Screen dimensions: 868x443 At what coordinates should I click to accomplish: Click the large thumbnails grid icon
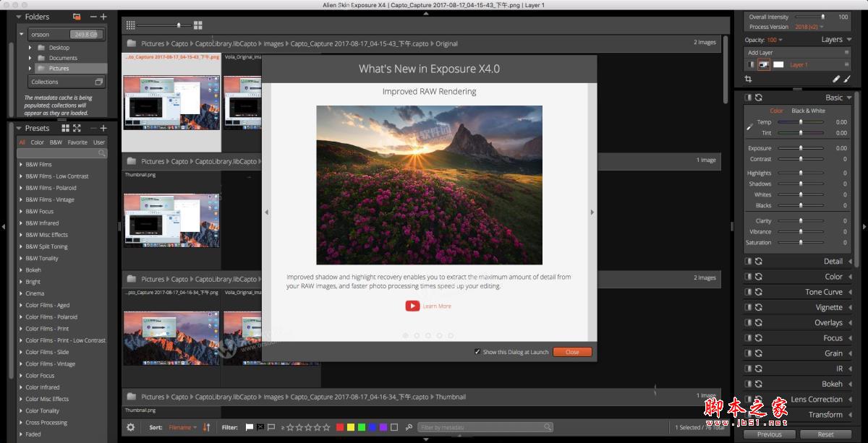198,25
